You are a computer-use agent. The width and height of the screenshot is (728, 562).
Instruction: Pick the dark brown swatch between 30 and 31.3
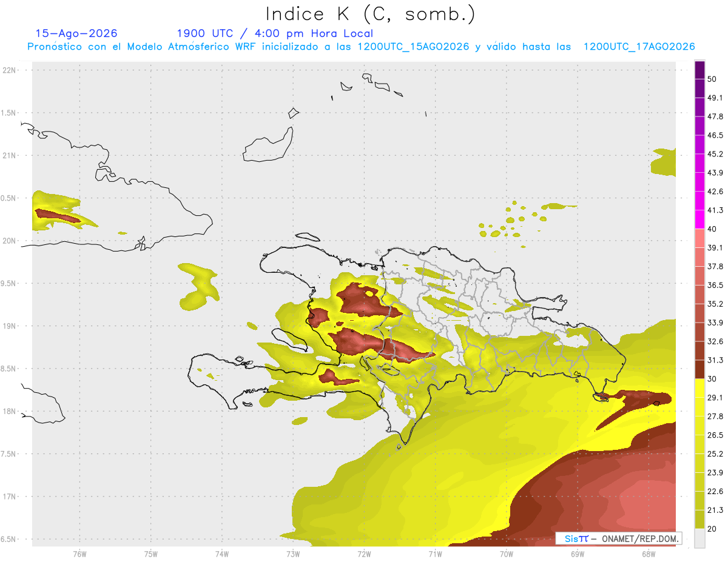699,370
